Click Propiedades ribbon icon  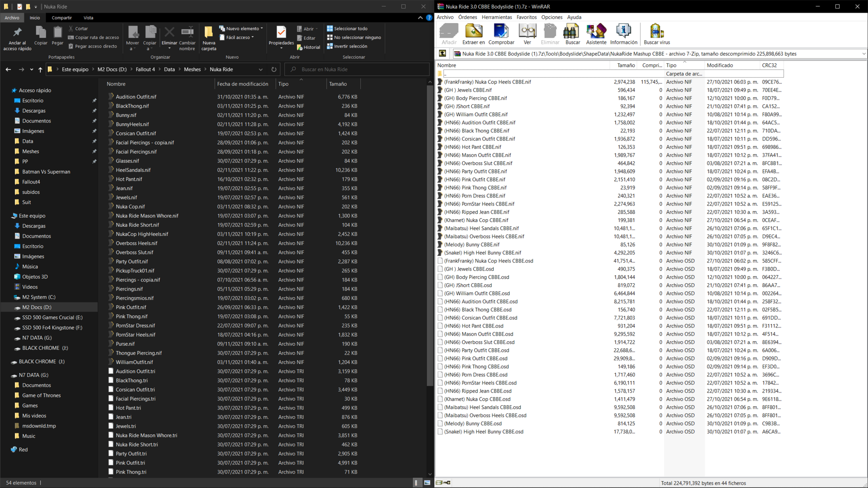point(281,32)
